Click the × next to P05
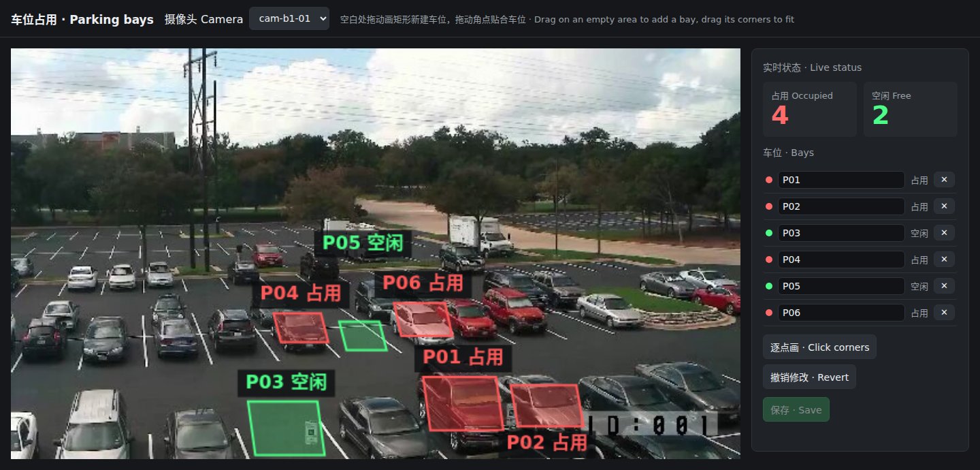 (x=944, y=286)
